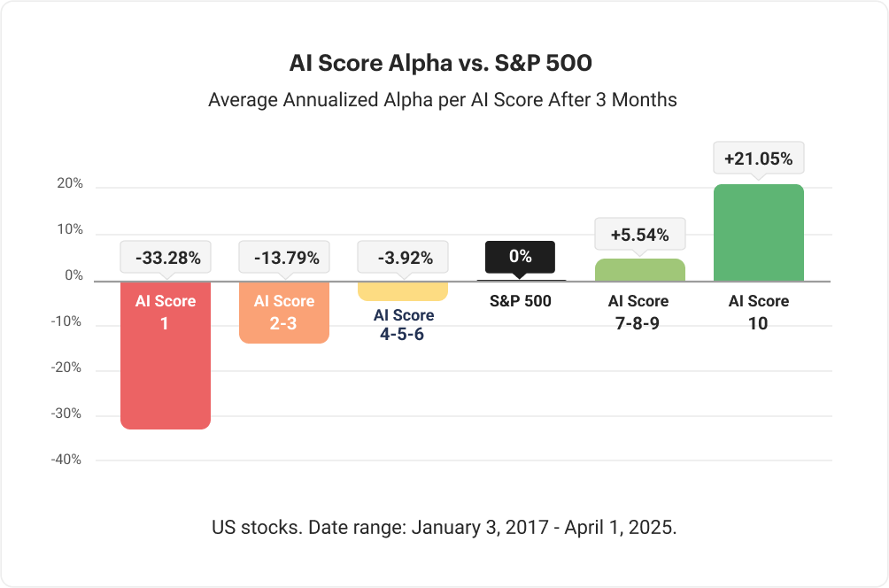Select the AI Score 7-8-9 text label

pyautogui.click(x=638, y=312)
